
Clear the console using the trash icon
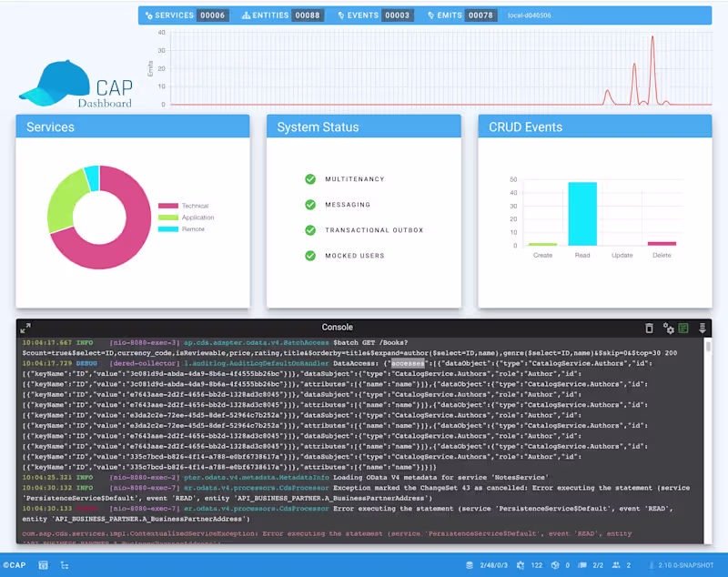[649, 328]
